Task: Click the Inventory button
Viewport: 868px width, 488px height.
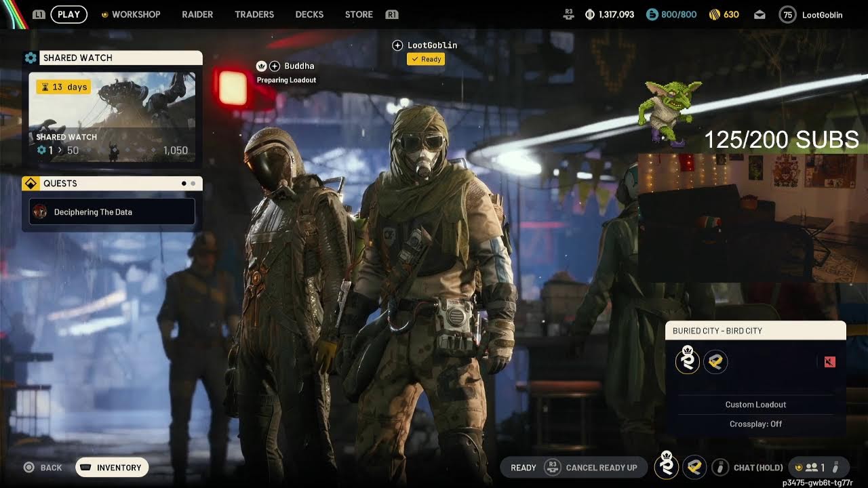Action: tap(112, 468)
